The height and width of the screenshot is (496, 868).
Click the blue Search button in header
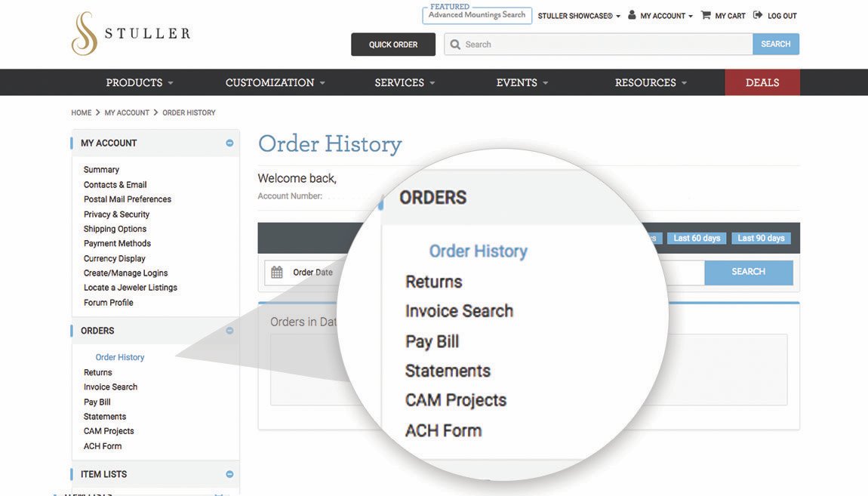coord(776,44)
